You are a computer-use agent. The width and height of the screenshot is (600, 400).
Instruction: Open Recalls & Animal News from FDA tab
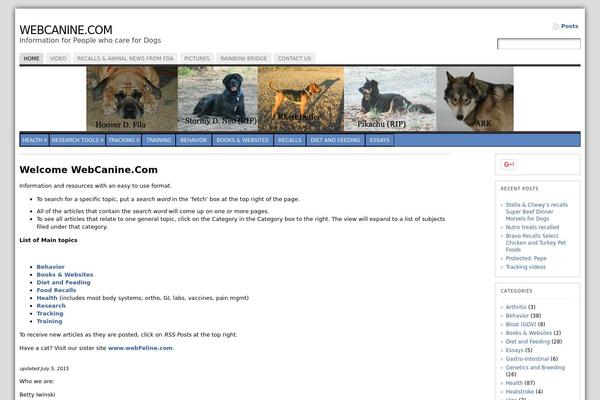point(125,59)
